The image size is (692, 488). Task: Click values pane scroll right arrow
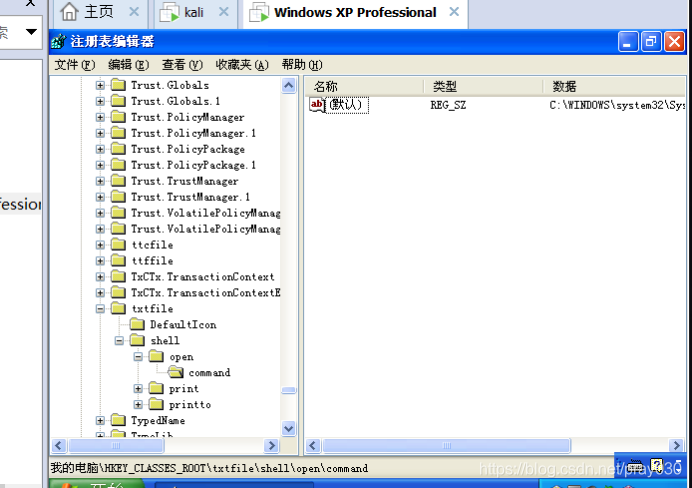(x=676, y=446)
